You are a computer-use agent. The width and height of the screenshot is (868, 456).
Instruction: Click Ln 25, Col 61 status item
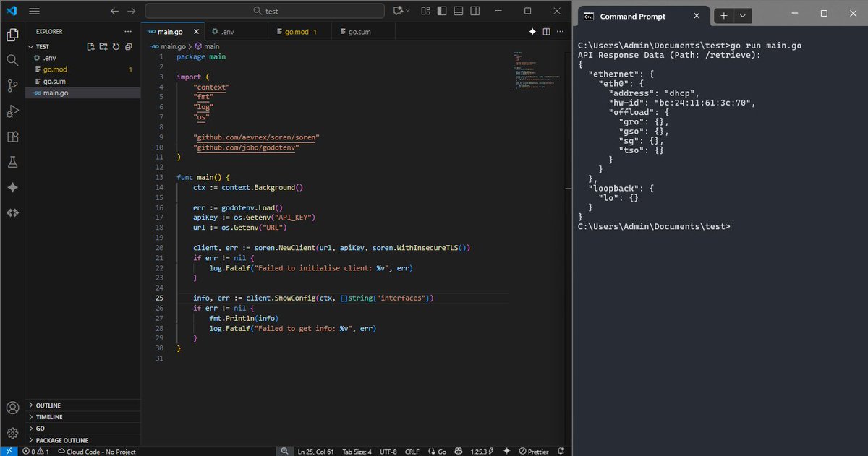pos(315,451)
